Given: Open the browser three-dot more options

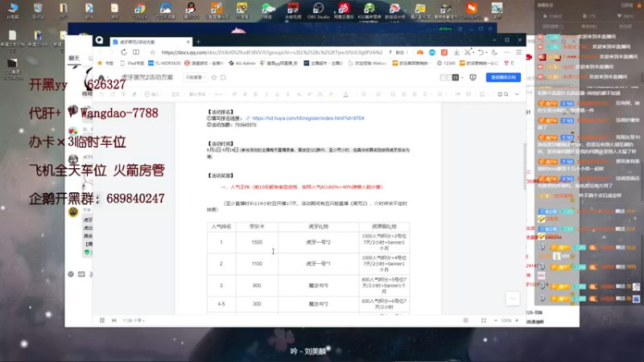Looking at the screenshot, I should pyautogui.click(x=506, y=52).
